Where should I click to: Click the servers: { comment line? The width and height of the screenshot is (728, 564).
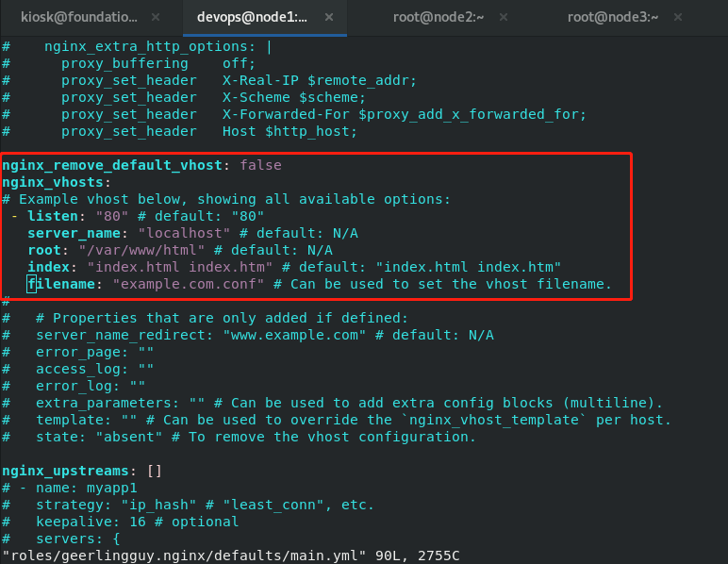(60, 539)
